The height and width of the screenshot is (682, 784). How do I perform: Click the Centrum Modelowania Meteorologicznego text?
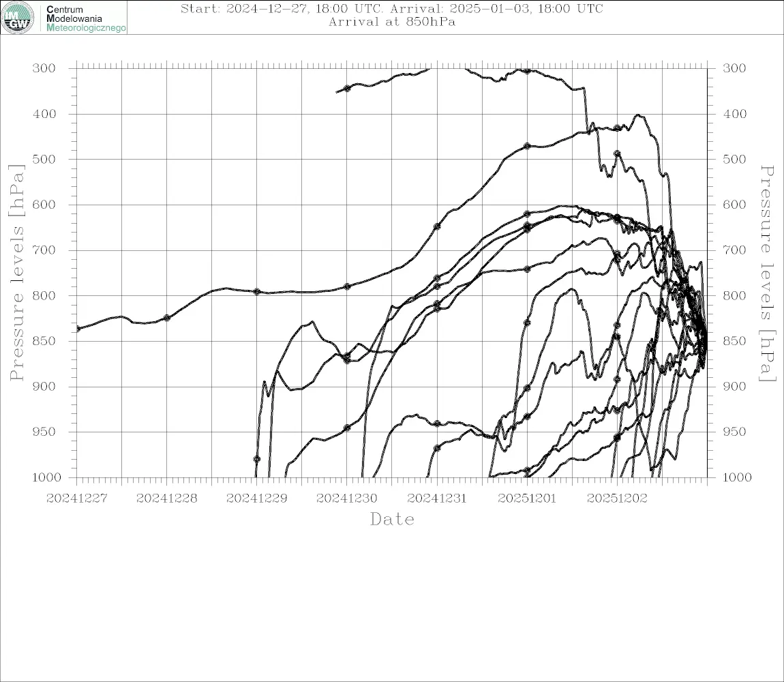click(x=86, y=18)
